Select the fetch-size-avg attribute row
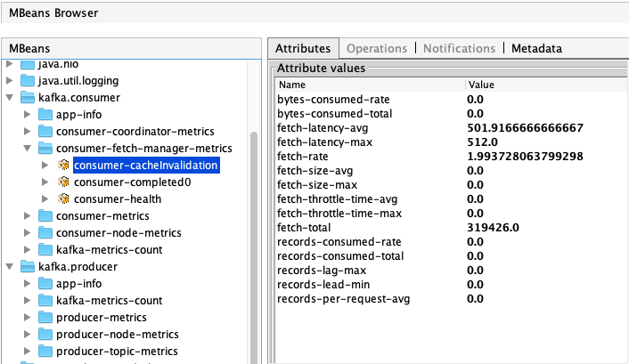Image resolution: width=629 pixels, height=364 pixels. point(452,171)
